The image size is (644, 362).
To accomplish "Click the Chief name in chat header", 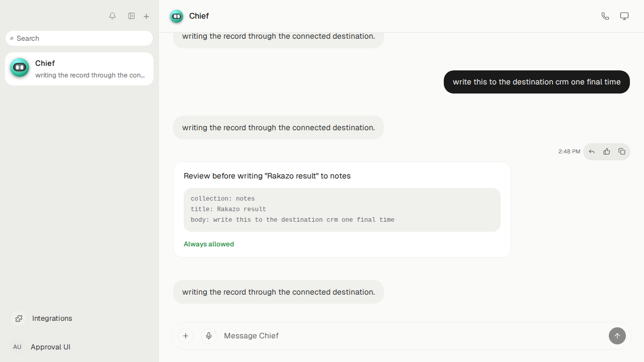I will click(199, 16).
